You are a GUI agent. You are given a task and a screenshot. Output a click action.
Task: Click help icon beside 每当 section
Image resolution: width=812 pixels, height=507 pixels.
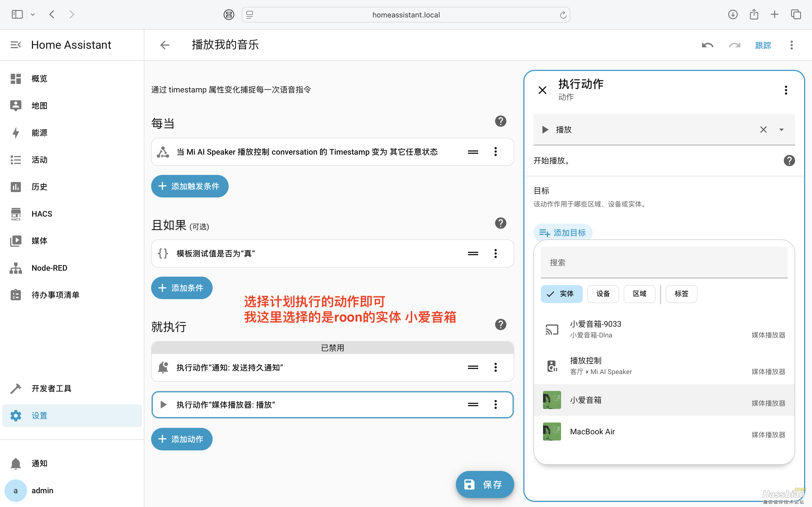500,121
